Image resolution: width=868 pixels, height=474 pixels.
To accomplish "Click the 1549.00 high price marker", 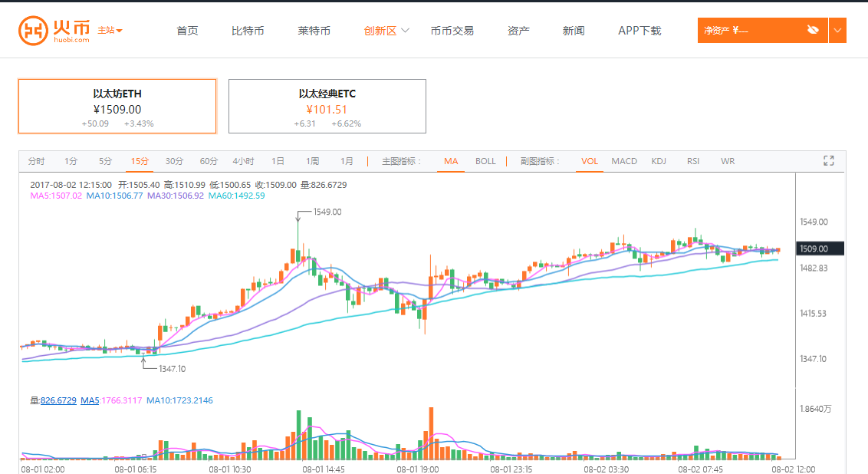I will 327,212.
